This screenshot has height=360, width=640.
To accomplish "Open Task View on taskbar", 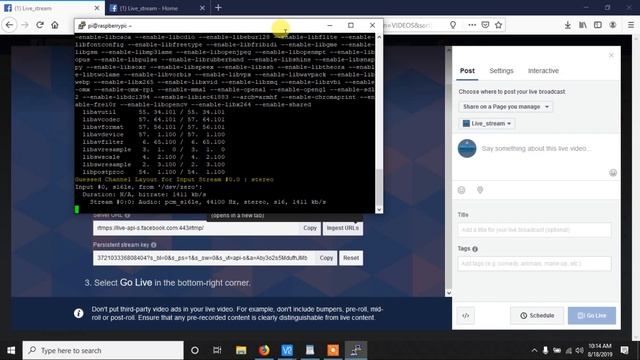I will [x=217, y=350].
